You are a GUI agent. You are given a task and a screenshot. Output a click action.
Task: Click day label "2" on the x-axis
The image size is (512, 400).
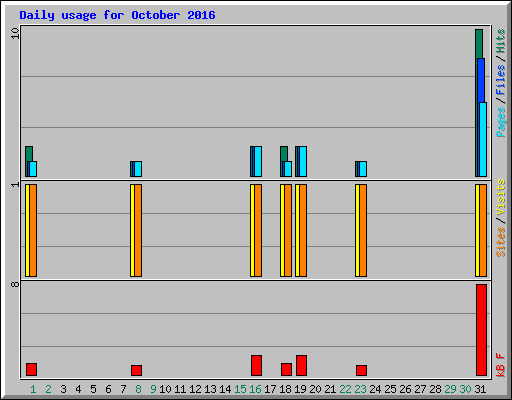tap(48, 389)
